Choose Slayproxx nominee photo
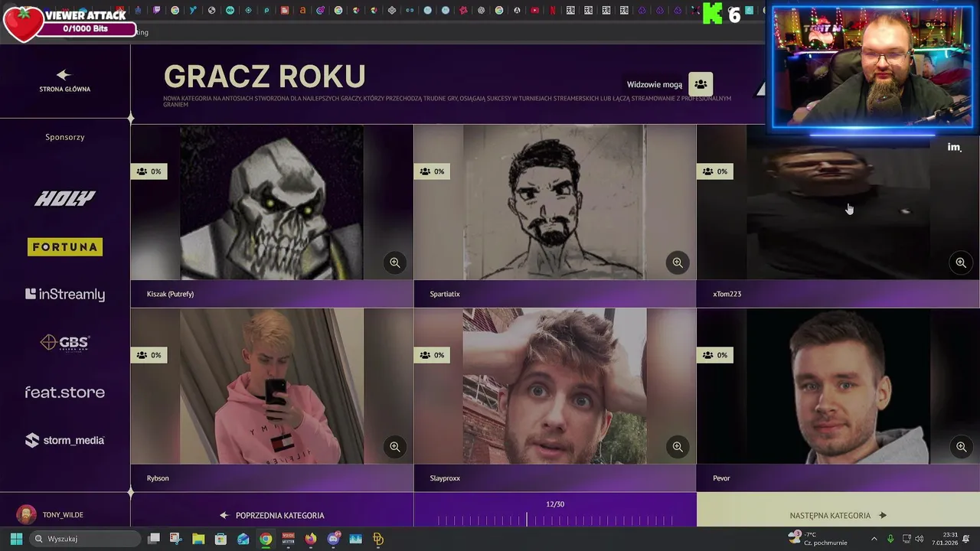The height and width of the screenshot is (551, 980). coord(555,386)
